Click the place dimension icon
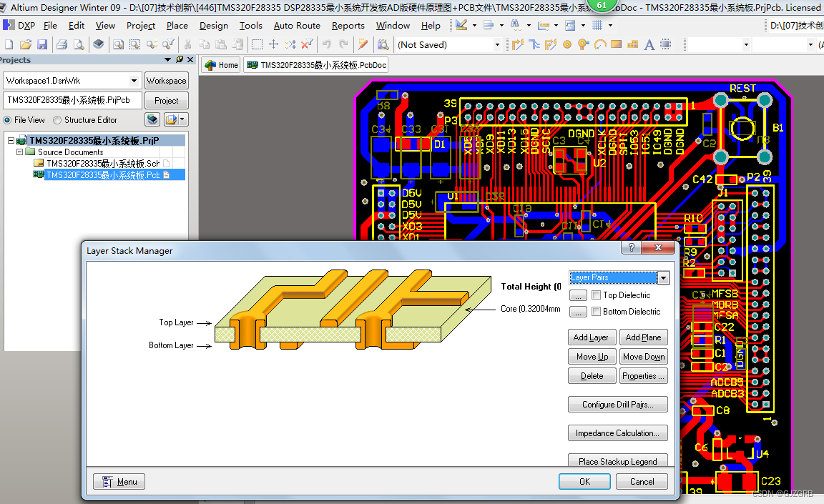824x504 pixels. [x=544, y=25]
